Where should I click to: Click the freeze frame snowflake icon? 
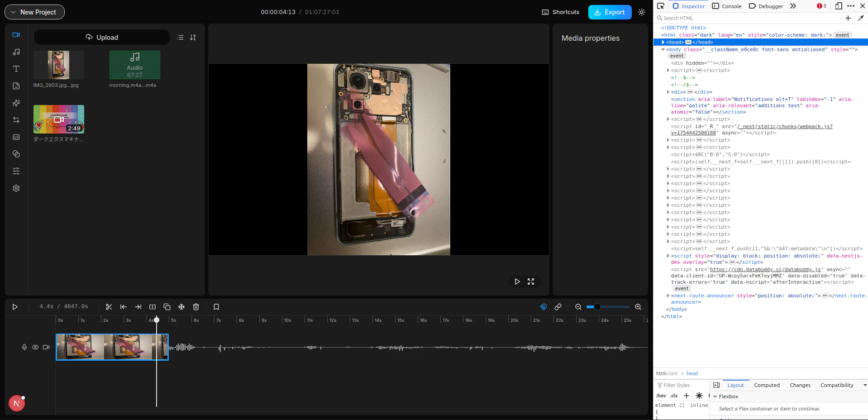pos(181,307)
